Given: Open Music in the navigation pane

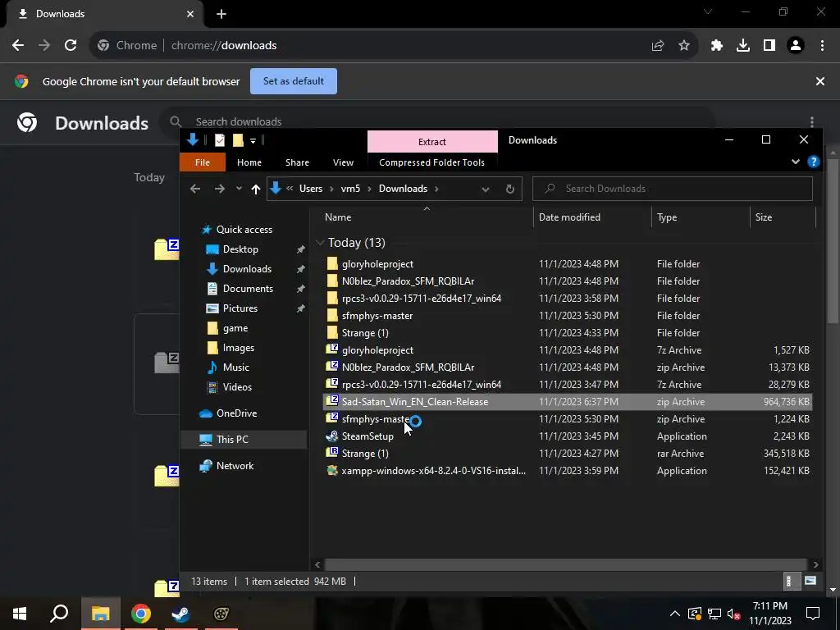Looking at the screenshot, I should pos(235,367).
